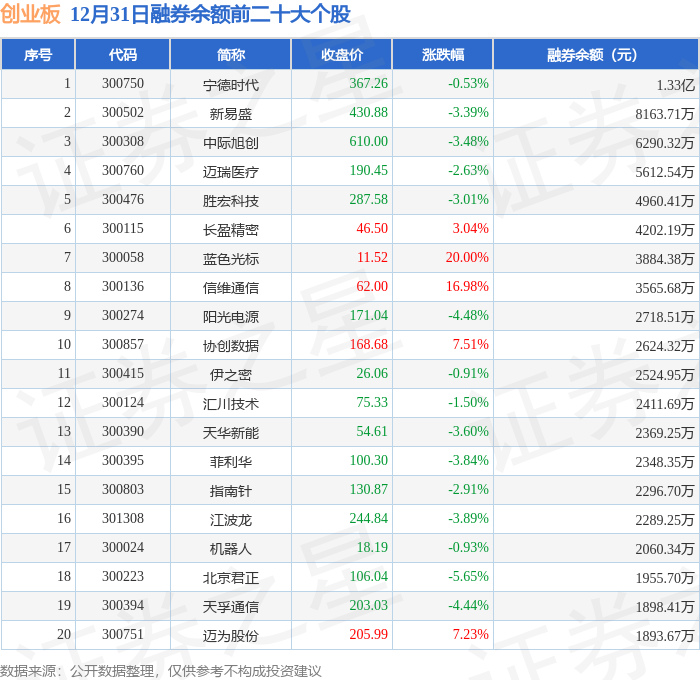Select the stock name 信维通信
Viewport: 700px width, 680px height.
231,288
